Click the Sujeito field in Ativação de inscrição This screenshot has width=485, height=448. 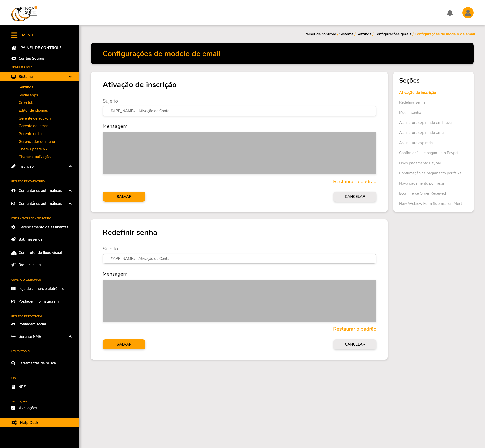point(239,111)
